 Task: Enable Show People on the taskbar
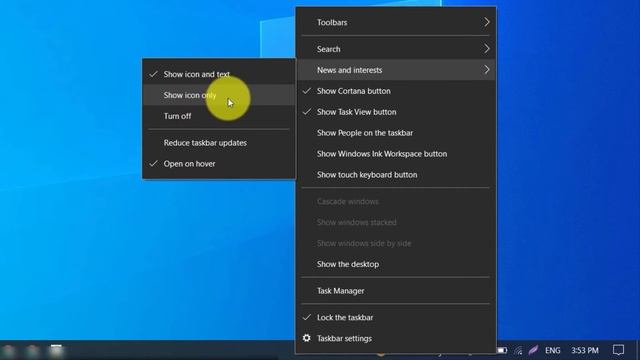click(x=395, y=133)
